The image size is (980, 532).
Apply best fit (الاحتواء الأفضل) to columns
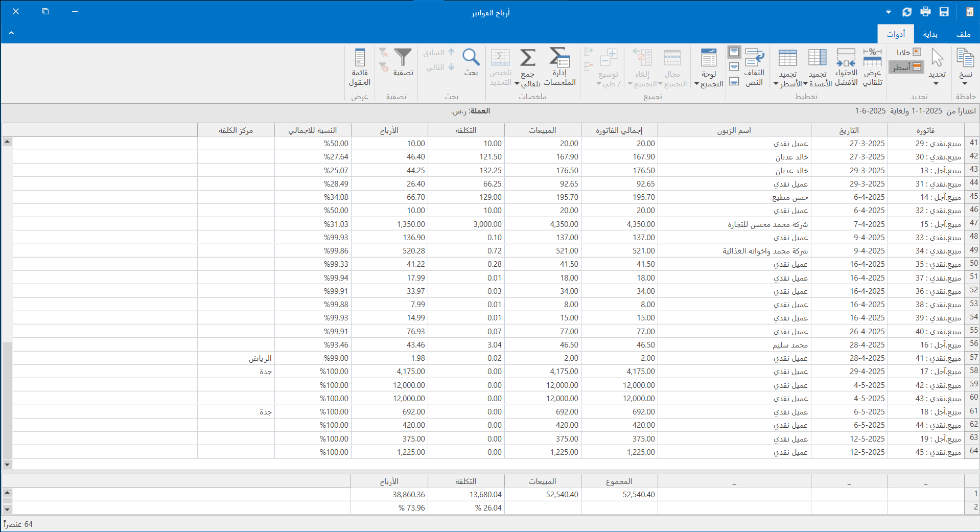[x=846, y=66]
